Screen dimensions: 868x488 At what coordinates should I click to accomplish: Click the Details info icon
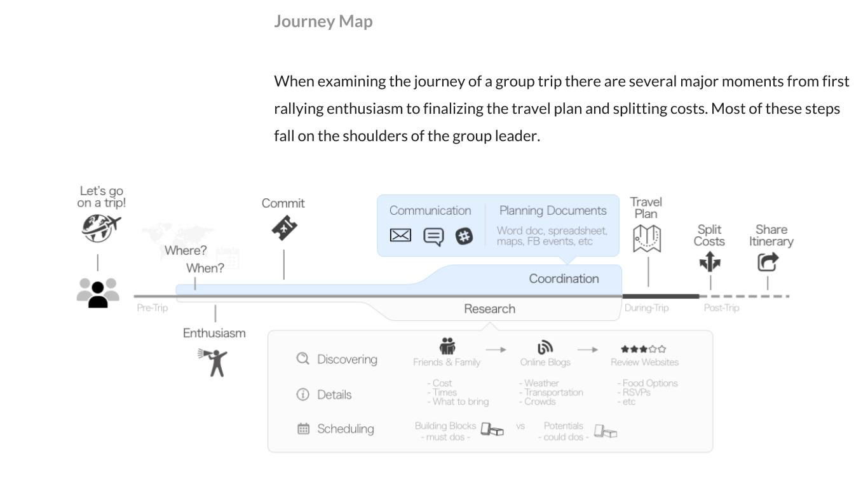point(302,395)
